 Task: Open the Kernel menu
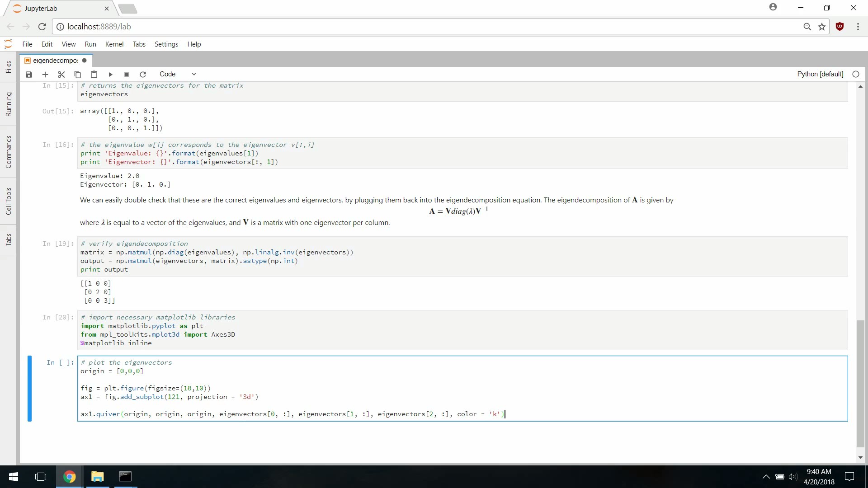[x=114, y=44]
